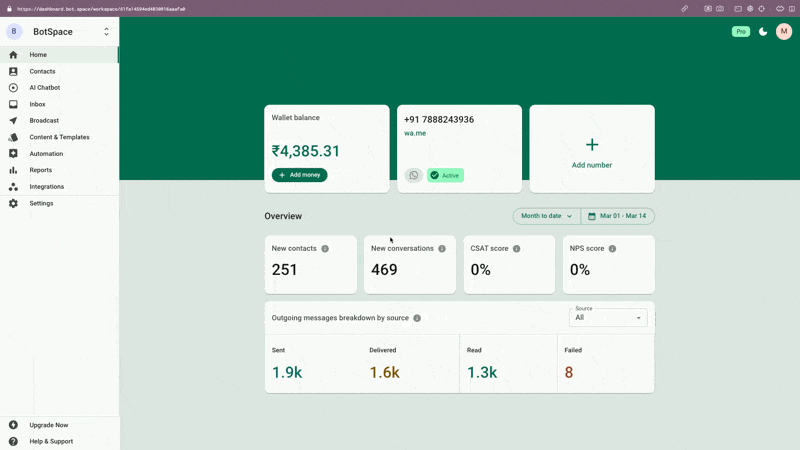Show info for Outgoing messages breakdown
Screen dimensions: 800x450
pyautogui.click(x=417, y=318)
